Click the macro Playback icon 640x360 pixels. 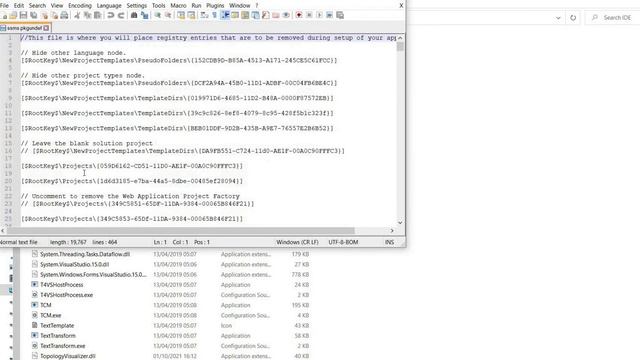pyautogui.click(x=319, y=16)
